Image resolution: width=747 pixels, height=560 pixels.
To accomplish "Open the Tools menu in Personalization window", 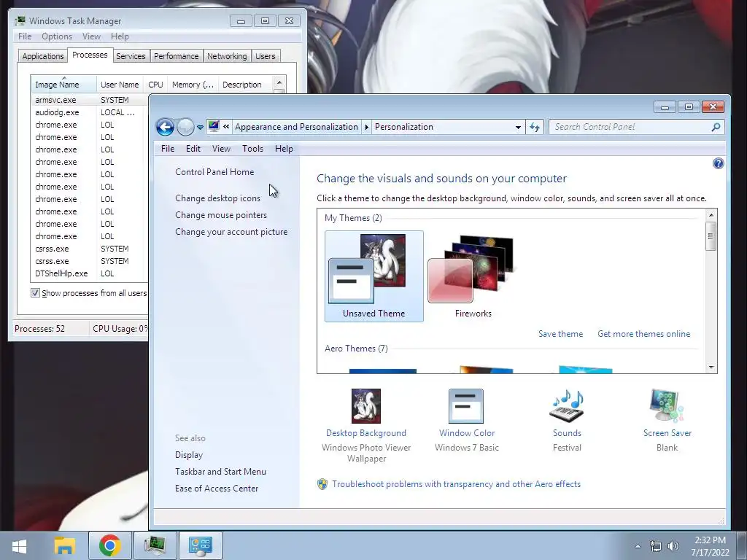I will point(252,149).
